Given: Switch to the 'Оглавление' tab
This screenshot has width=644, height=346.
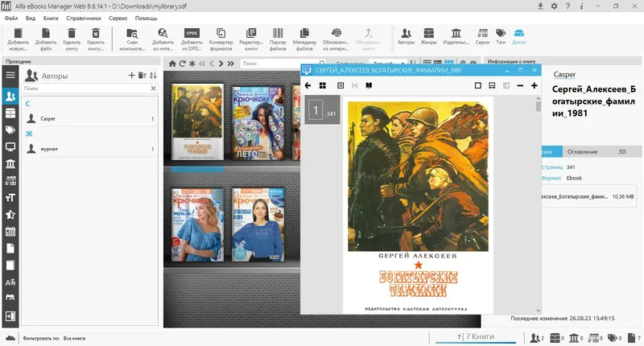Looking at the screenshot, I should [582, 152].
